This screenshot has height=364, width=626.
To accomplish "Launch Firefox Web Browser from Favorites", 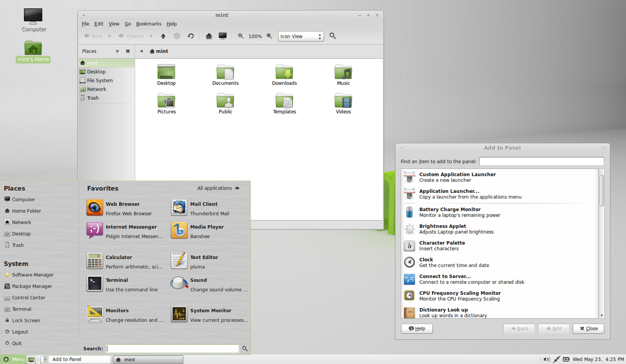I will [x=122, y=208].
